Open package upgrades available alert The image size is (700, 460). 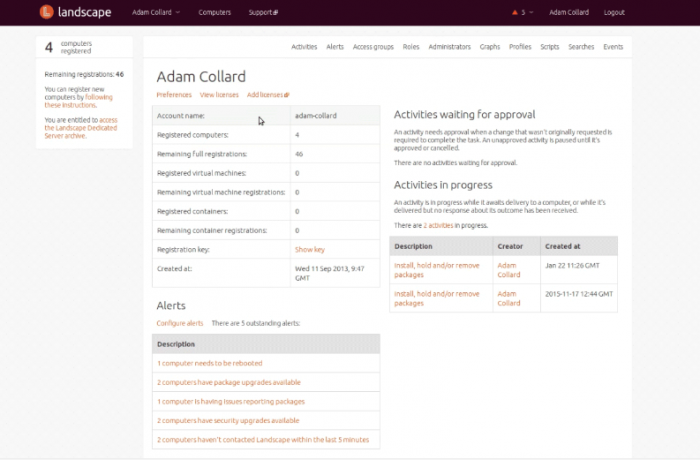(229, 382)
